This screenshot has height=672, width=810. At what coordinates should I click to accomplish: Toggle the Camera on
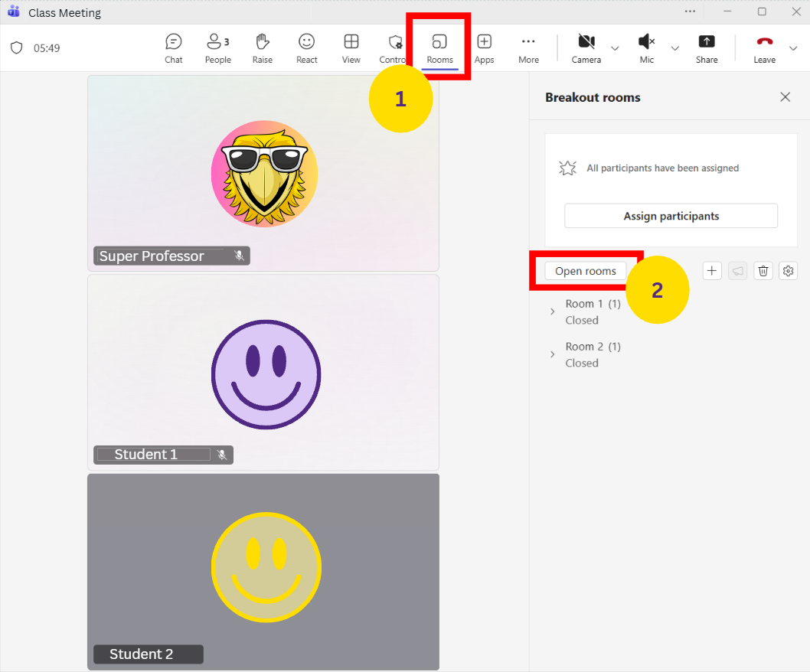(x=586, y=47)
